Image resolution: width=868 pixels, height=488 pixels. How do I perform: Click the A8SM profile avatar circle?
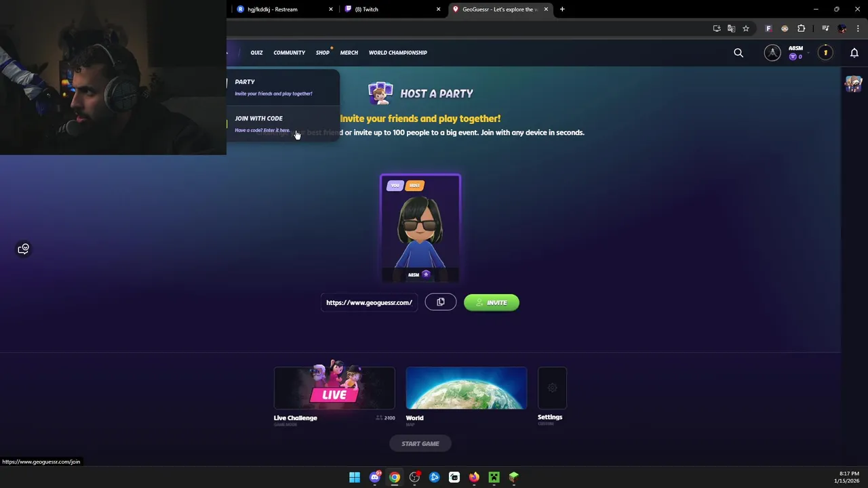click(x=772, y=53)
